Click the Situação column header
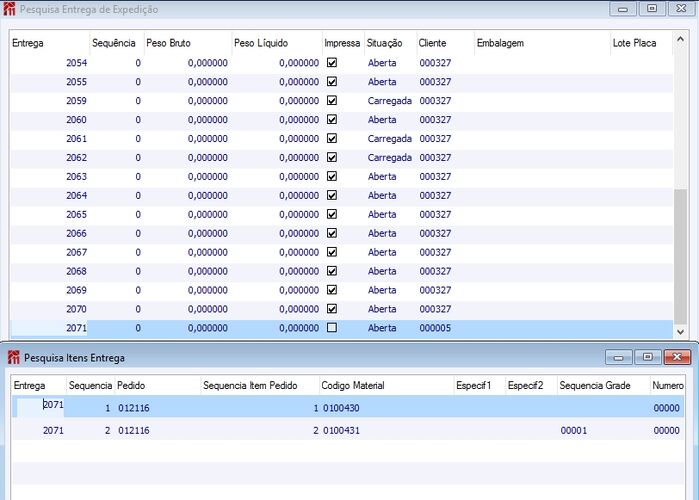The width and height of the screenshot is (699, 500). tap(390, 43)
